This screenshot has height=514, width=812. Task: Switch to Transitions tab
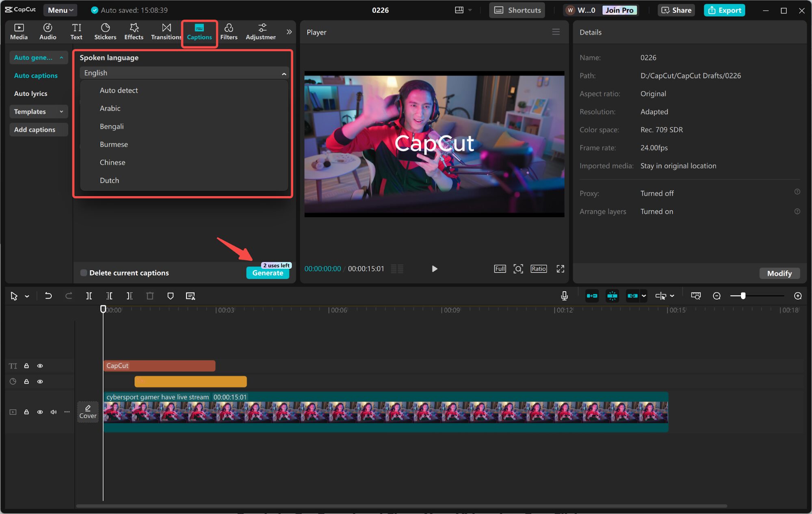(x=166, y=31)
